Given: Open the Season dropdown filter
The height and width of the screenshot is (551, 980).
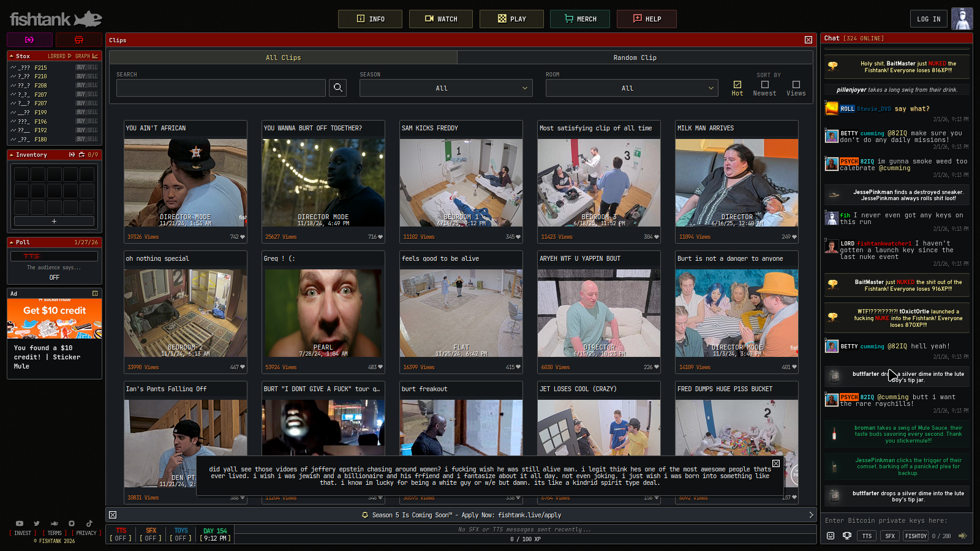Looking at the screenshot, I should tap(446, 88).
